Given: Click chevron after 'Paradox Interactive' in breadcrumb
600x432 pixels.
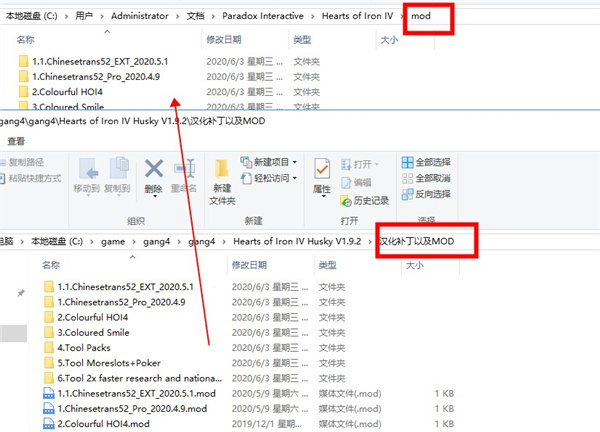Looking at the screenshot, I should [x=313, y=16].
